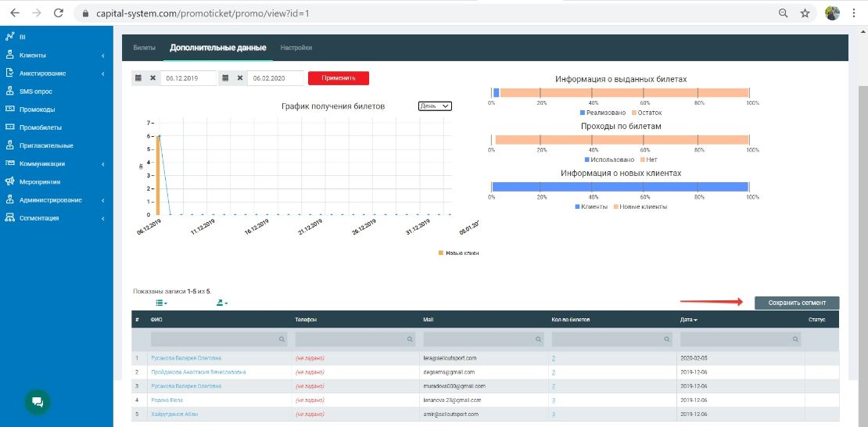This screenshot has width=868, height=427.
Task: Click the Сохранить сегмент button
Action: [x=796, y=303]
